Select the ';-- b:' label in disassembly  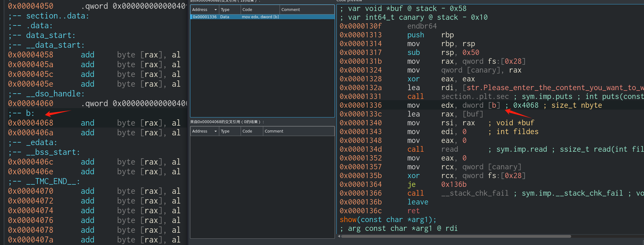click(x=21, y=113)
